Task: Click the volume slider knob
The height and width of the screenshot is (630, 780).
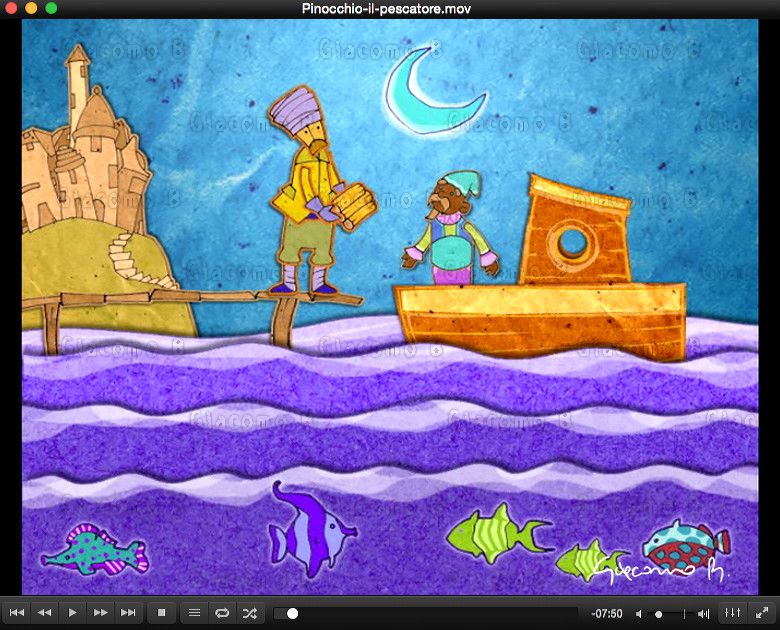Action: coord(659,614)
